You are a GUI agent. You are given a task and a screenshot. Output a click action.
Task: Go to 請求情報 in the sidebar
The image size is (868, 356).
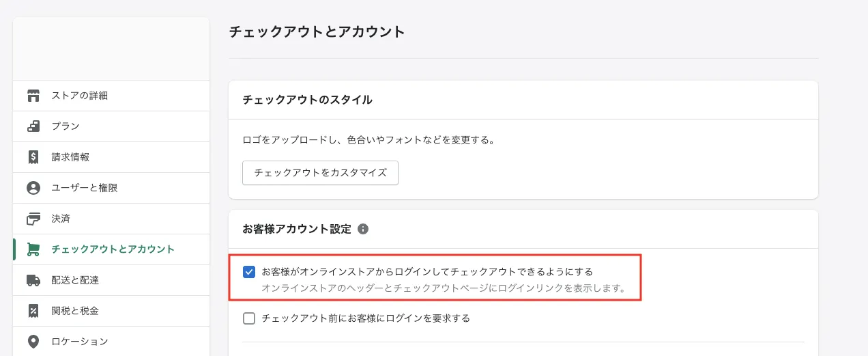[x=70, y=157]
